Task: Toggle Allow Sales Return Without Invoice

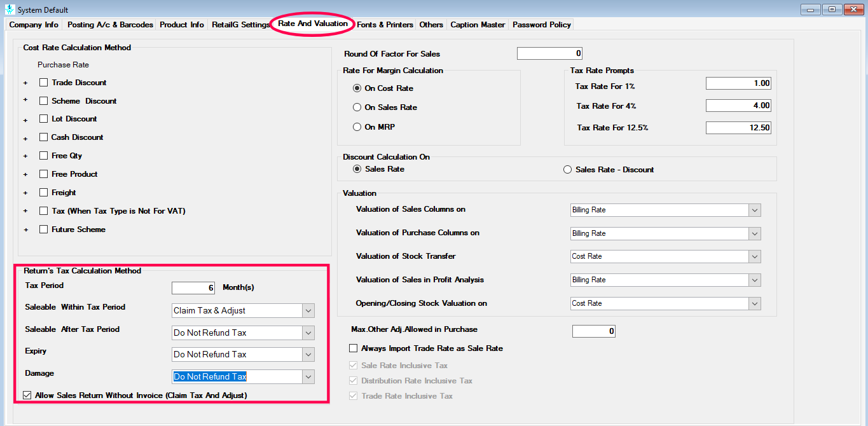Action: tap(27, 395)
